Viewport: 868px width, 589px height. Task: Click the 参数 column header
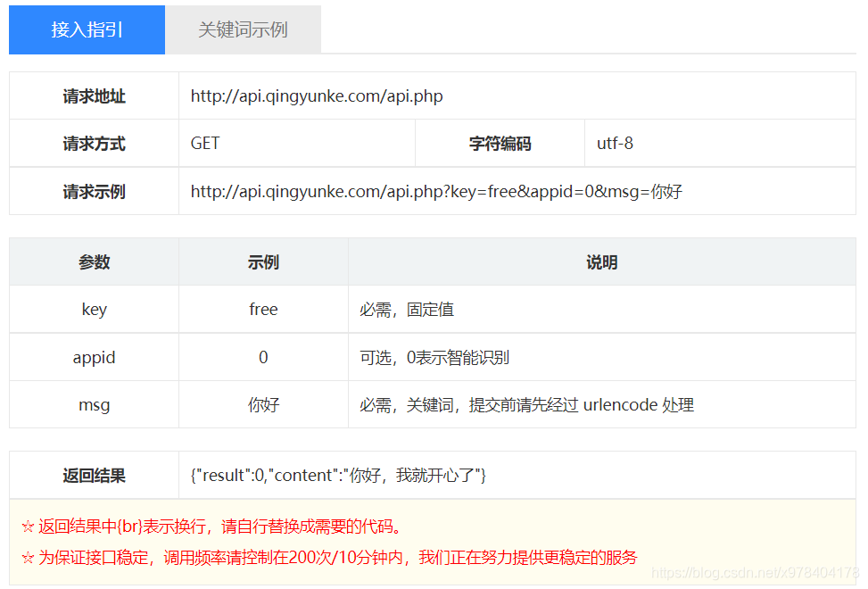click(94, 261)
